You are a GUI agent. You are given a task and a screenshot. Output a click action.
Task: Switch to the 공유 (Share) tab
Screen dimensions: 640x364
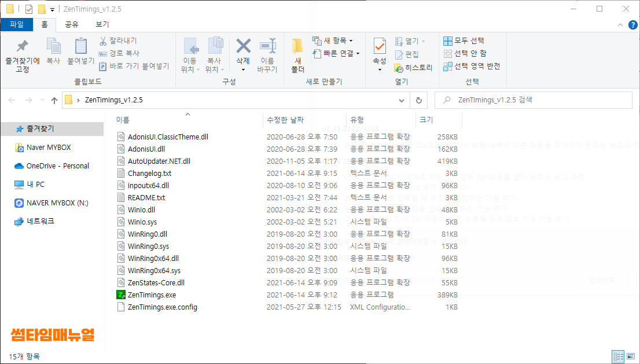(x=71, y=24)
